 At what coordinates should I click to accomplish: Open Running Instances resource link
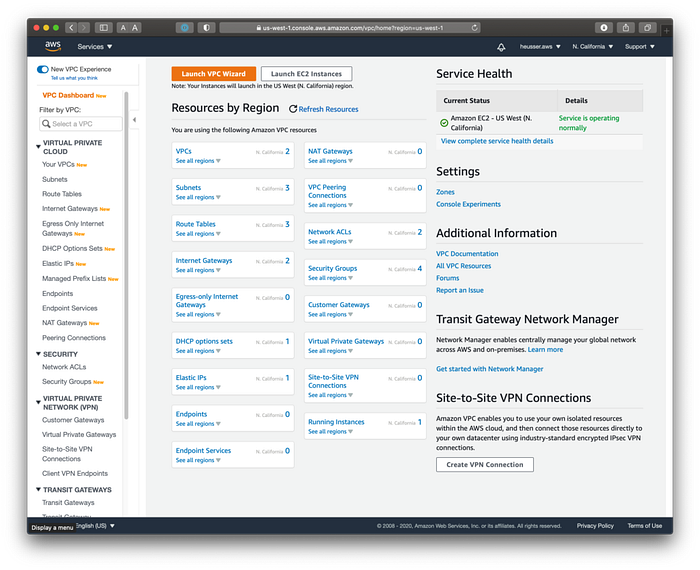(336, 422)
